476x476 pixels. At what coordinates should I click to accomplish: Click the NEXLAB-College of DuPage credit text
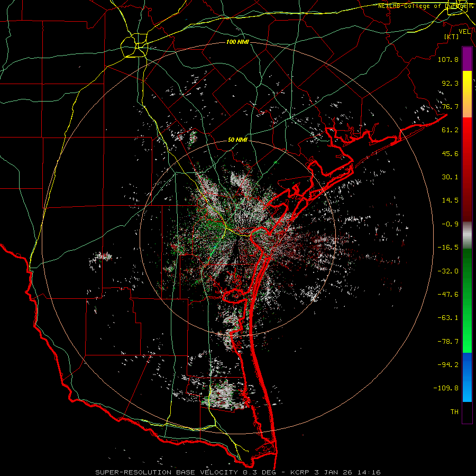click(x=425, y=6)
